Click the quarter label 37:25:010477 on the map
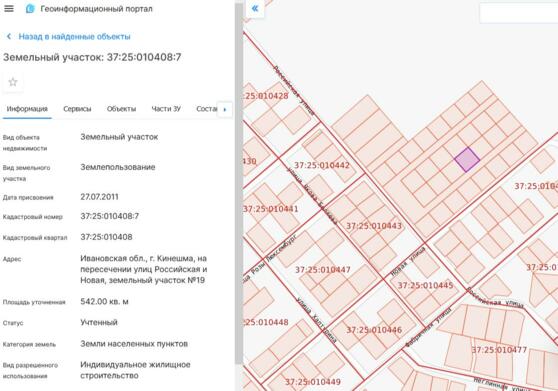The height and width of the screenshot is (391, 558). [499, 350]
